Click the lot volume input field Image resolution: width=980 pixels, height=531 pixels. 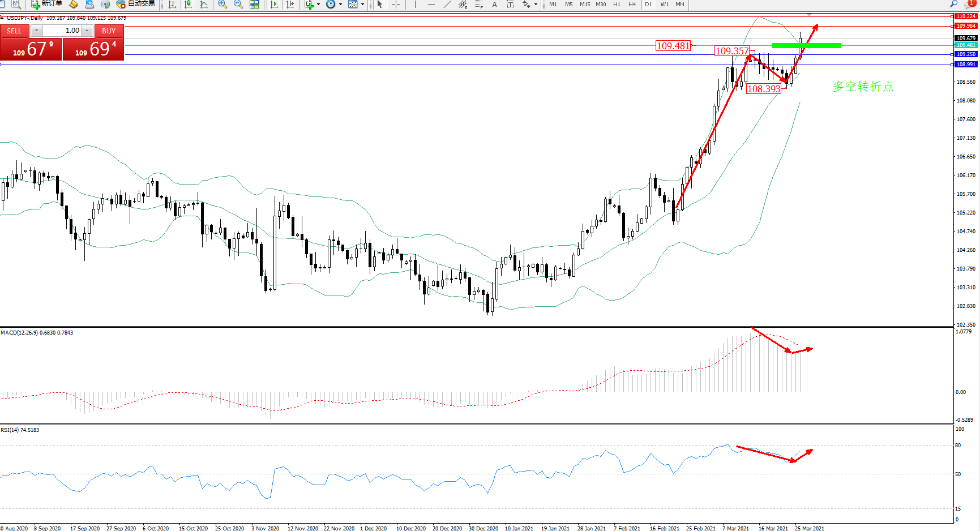point(62,31)
